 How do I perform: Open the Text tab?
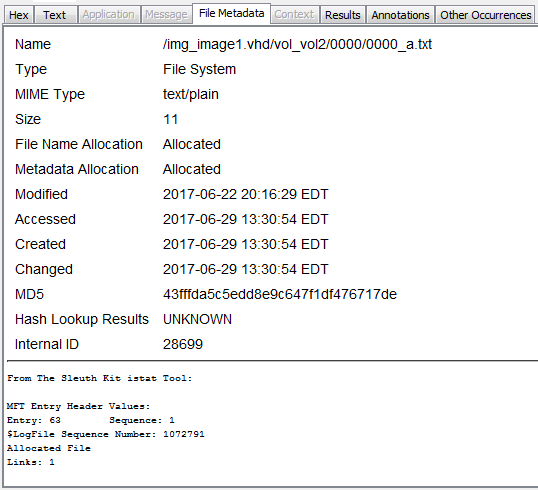(55, 15)
